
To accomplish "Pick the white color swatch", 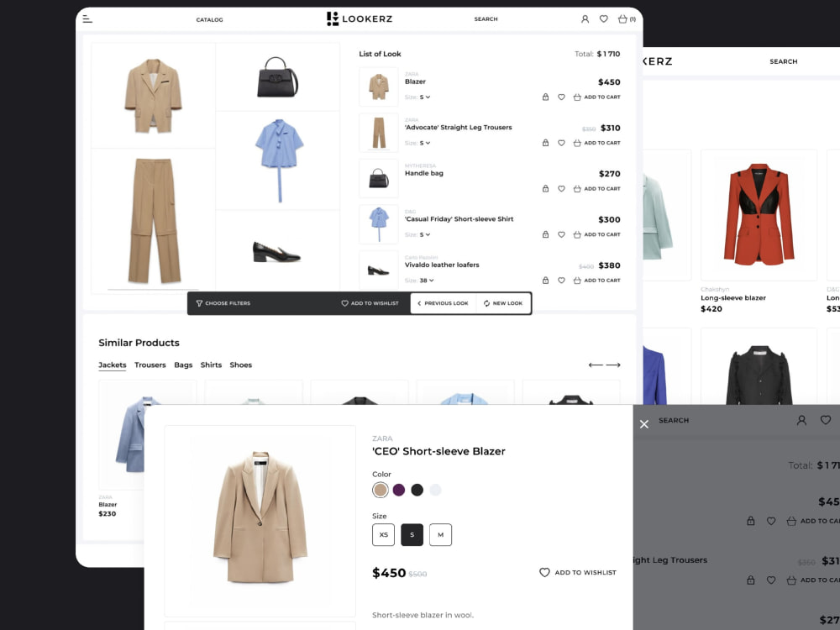I will [x=435, y=490].
